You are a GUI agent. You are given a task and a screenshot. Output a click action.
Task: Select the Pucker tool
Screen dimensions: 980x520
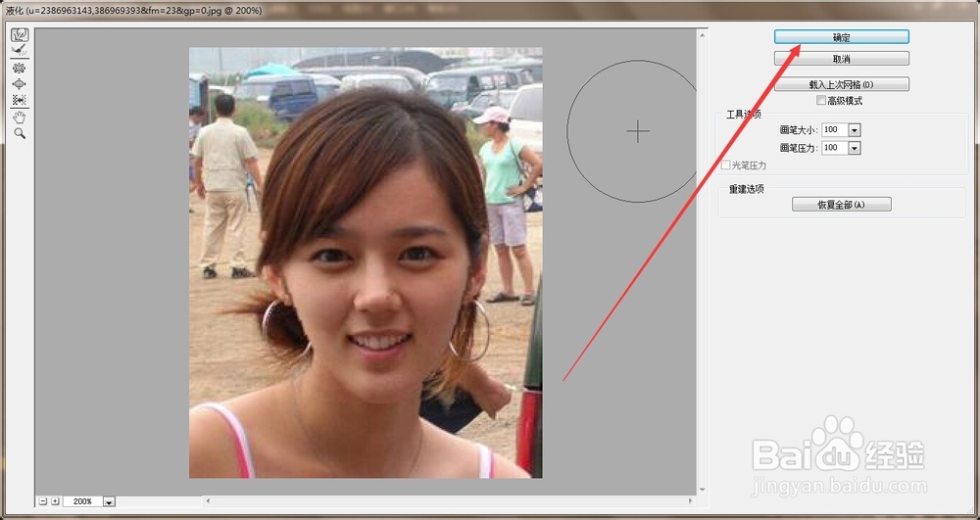[20, 68]
